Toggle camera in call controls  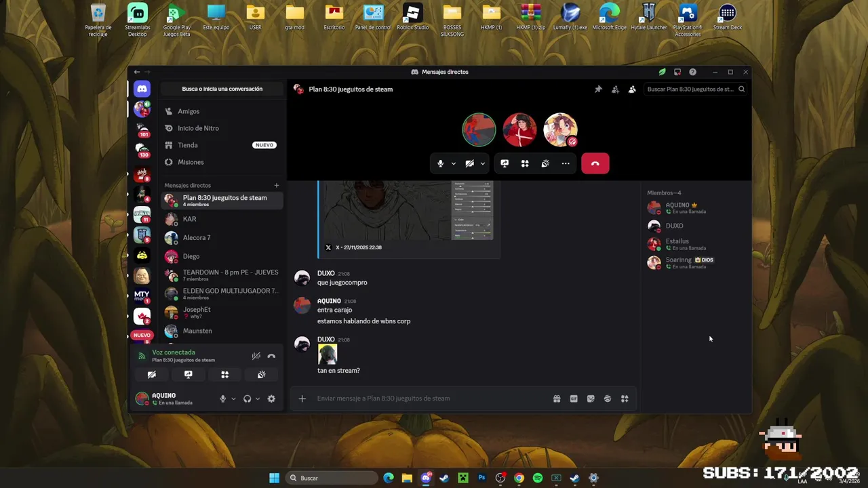tap(469, 163)
